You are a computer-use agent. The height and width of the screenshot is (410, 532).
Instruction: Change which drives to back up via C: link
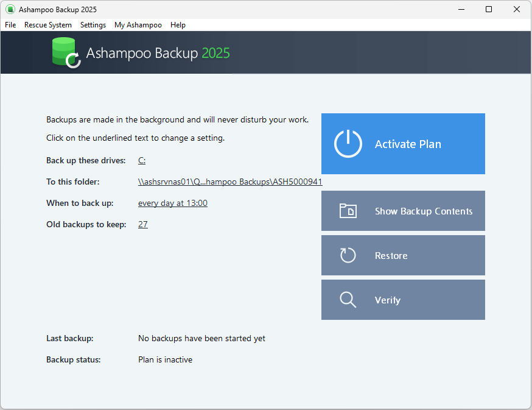(x=141, y=160)
